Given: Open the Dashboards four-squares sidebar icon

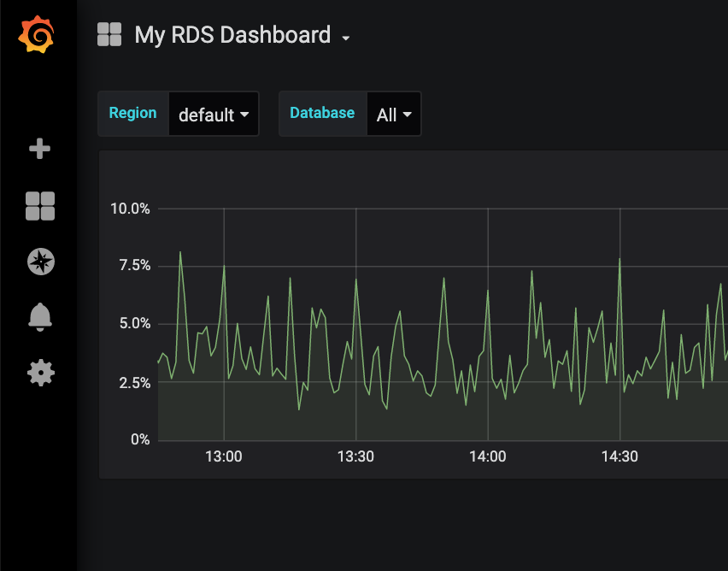Looking at the screenshot, I should click(40, 206).
